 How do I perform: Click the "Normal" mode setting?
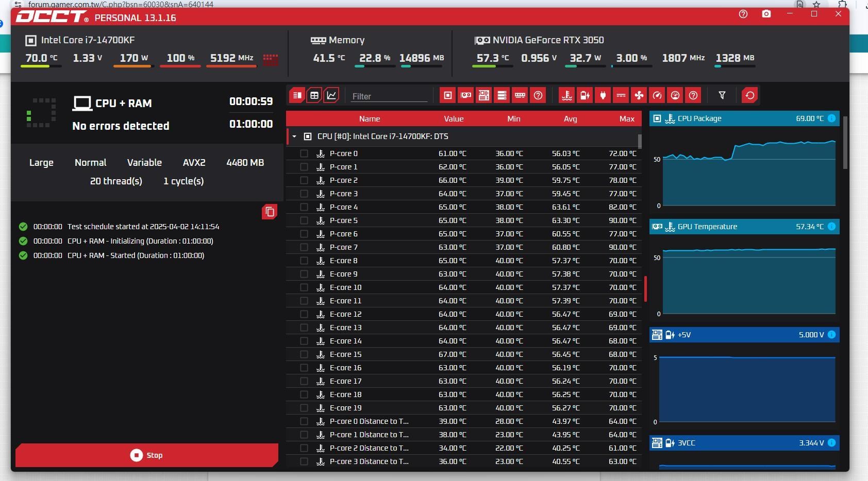click(91, 163)
